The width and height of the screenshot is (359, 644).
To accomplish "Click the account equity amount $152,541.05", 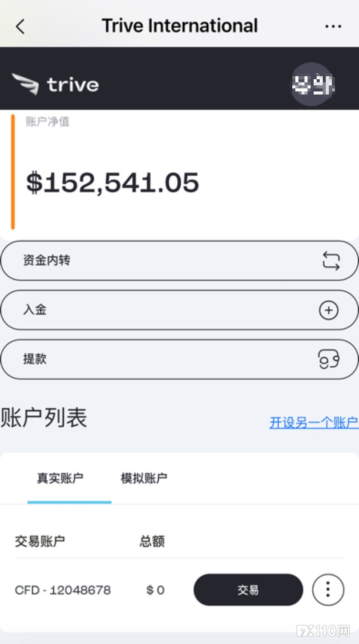I will 113,182.
